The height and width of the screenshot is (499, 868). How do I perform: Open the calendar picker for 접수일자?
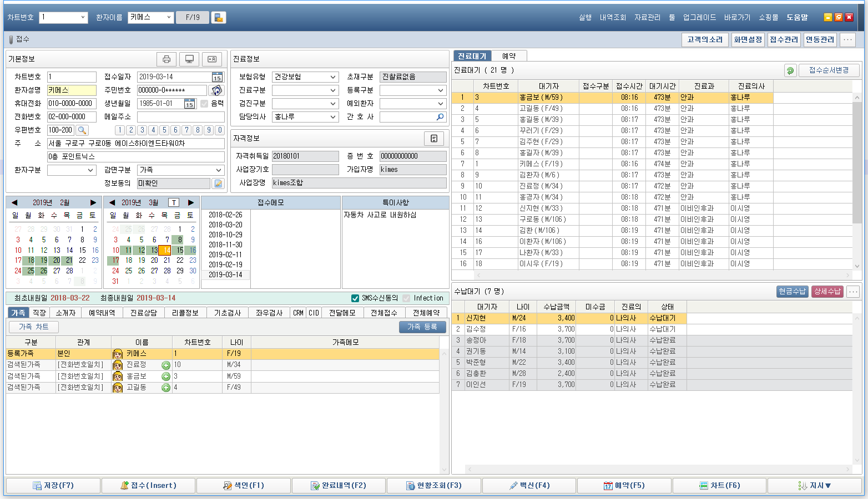217,77
